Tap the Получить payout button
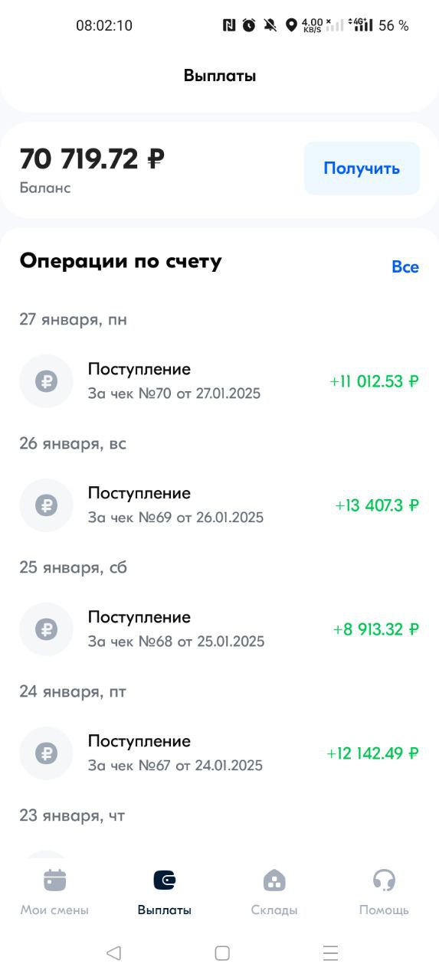 tap(362, 168)
